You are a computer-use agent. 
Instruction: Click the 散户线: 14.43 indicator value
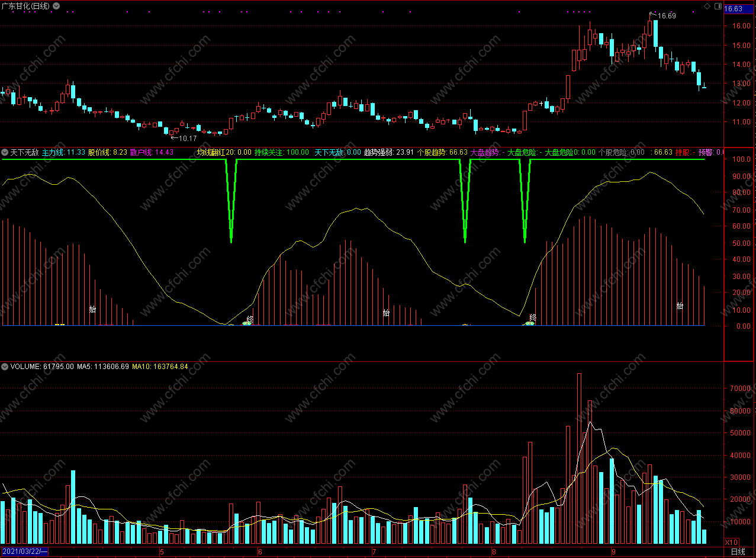tap(152, 152)
